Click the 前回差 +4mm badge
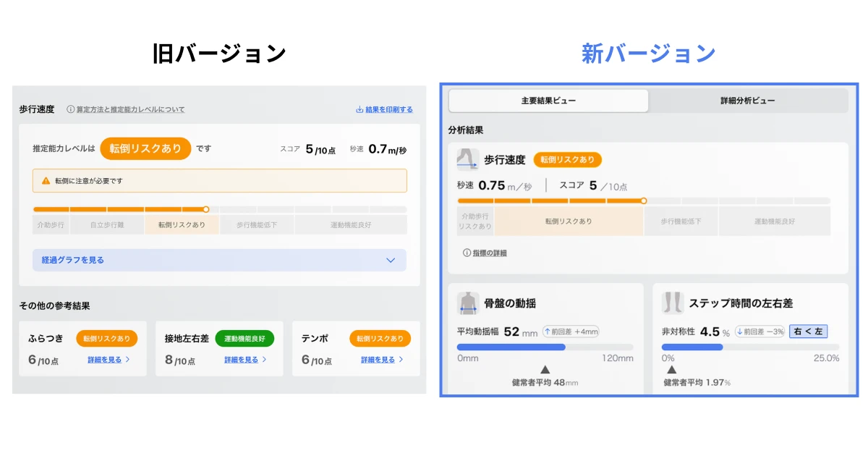868x456 pixels. coord(570,332)
